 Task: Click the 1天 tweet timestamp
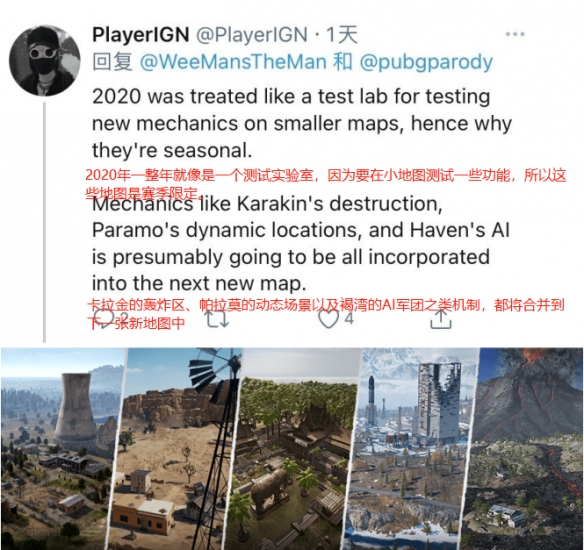342,35
